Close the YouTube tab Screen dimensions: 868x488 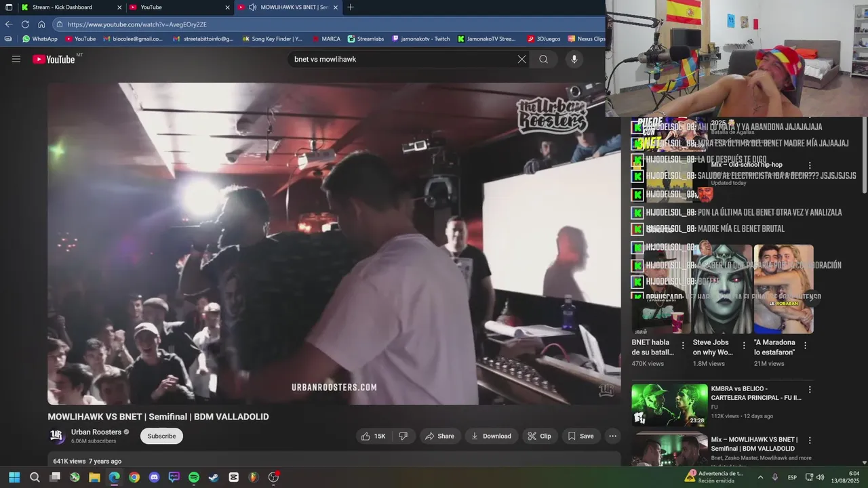coord(227,7)
